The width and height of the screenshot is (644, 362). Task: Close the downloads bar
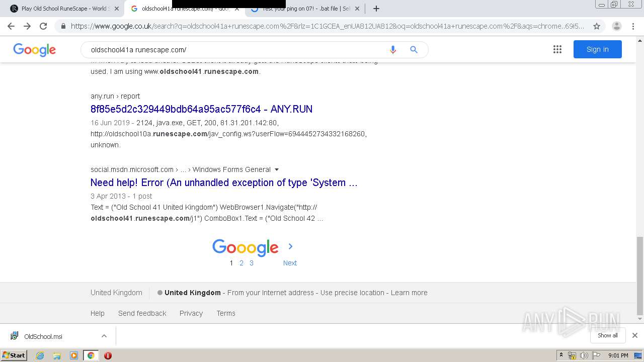pyautogui.click(x=634, y=335)
